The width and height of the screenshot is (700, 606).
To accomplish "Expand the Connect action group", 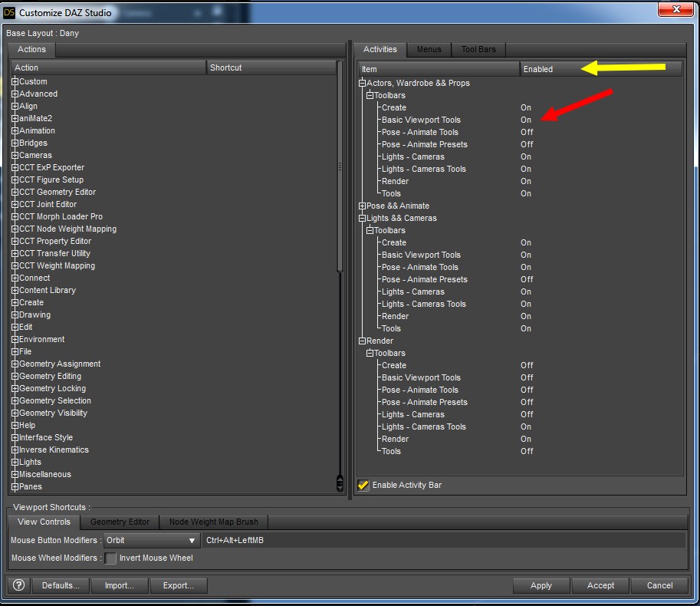I will point(15,278).
